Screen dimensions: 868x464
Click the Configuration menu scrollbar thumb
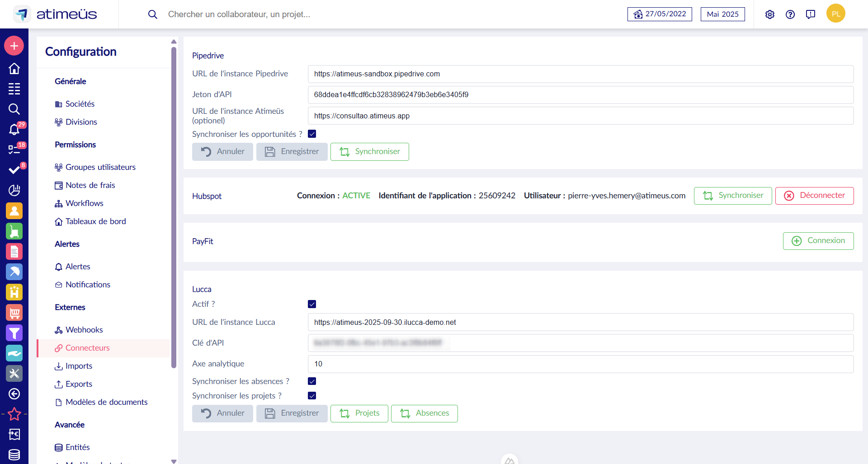pos(174,207)
